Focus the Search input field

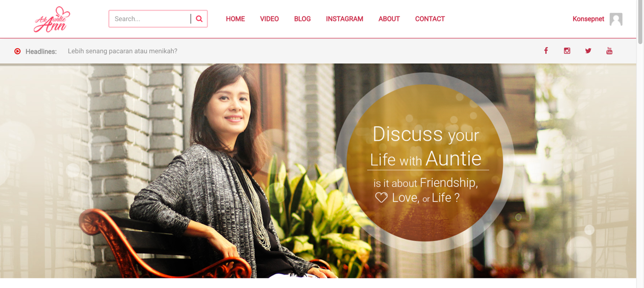[150, 19]
